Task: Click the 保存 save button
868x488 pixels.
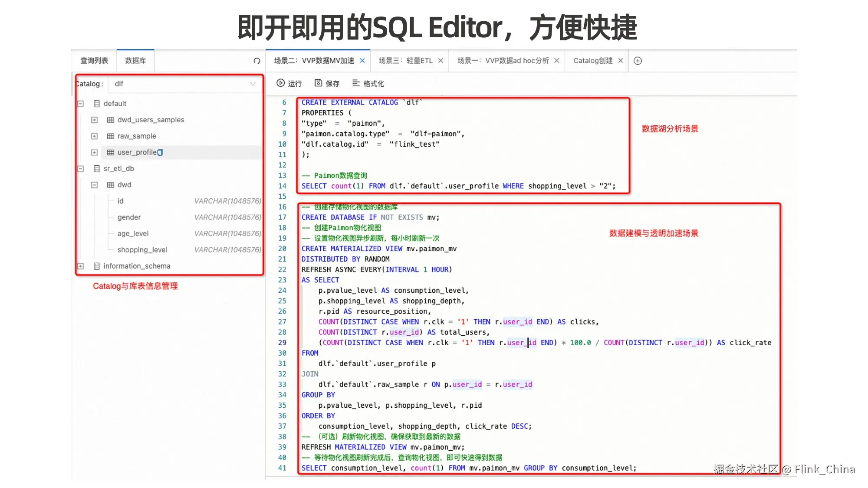Action: coord(327,83)
